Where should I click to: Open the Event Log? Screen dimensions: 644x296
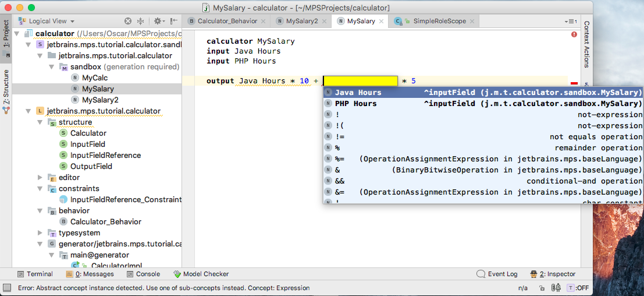[x=497, y=274]
